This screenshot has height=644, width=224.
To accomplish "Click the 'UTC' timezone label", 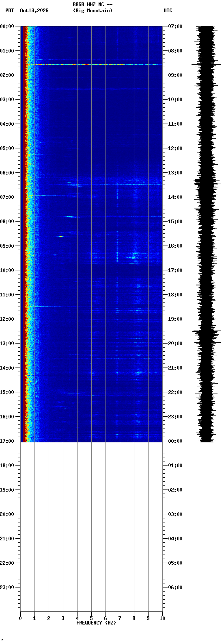I will tap(168, 11).
